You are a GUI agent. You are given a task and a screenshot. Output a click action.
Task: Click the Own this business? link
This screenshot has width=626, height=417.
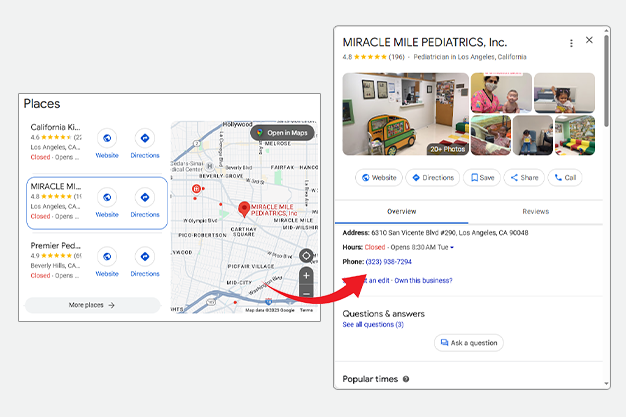pyautogui.click(x=423, y=280)
